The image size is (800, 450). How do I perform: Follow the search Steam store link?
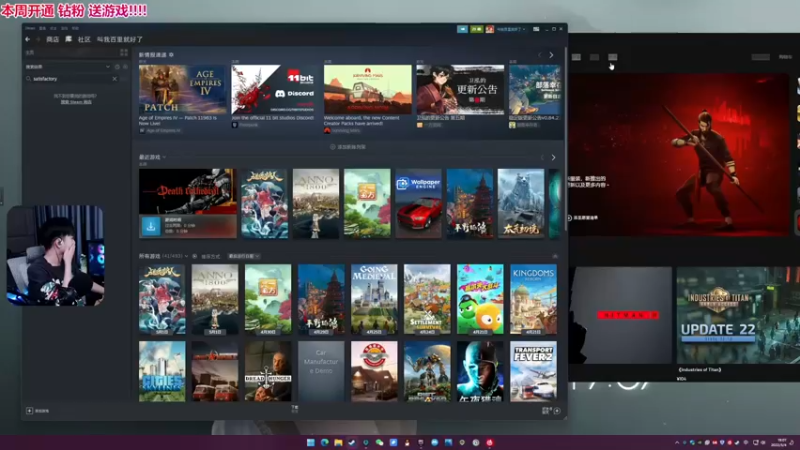76,102
